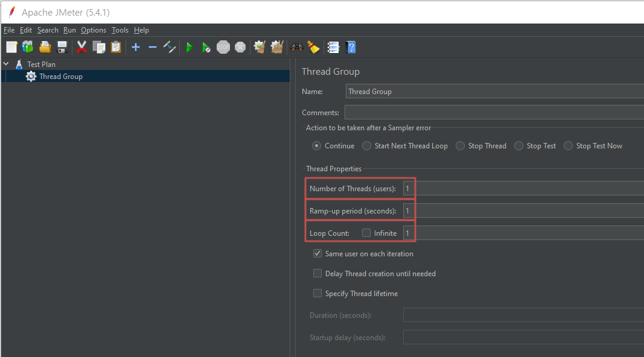Click the Help question mark icon
644x357 pixels.
point(351,47)
